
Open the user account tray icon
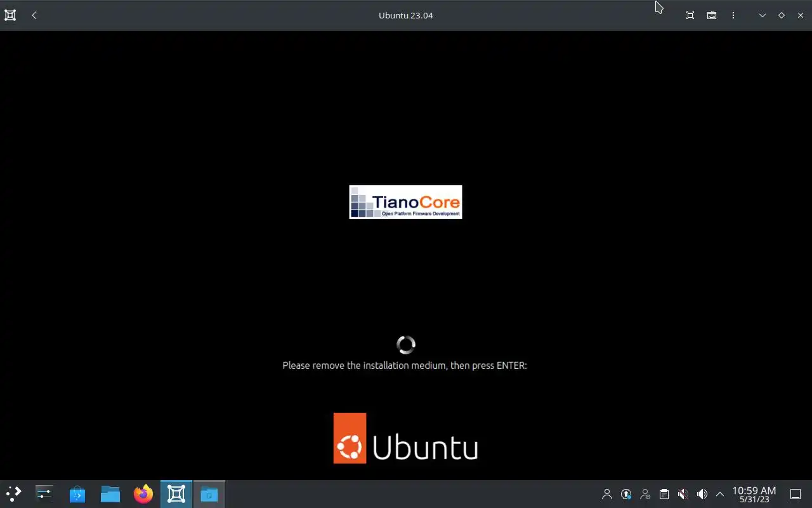(607, 494)
